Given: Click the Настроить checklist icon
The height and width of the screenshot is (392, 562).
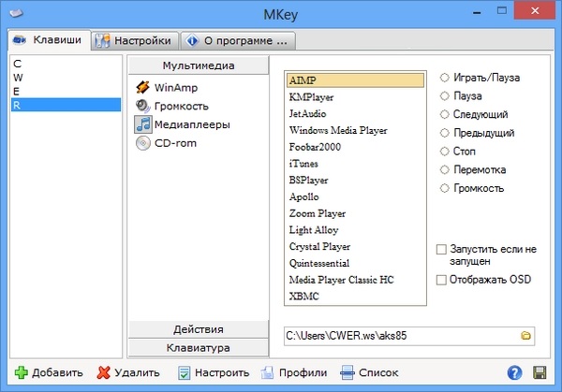Looking at the screenshot, I should coord(185,372).
